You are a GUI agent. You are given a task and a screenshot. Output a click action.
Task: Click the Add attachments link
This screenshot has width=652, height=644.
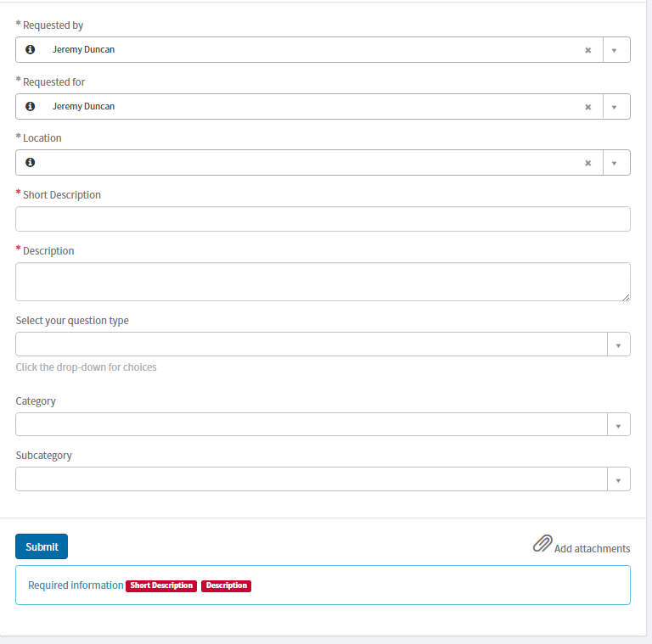tap(592, 549)
